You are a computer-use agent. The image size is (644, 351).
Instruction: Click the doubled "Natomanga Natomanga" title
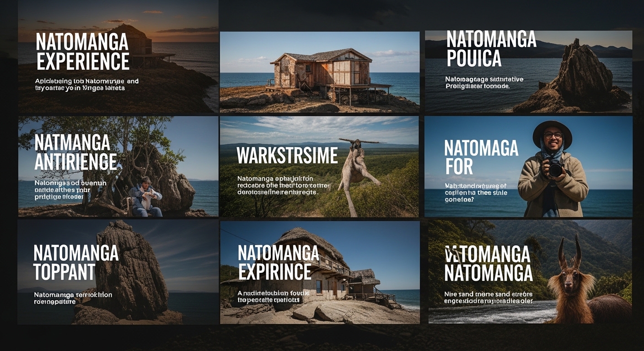pyautogui.click(x=488, y=264)
